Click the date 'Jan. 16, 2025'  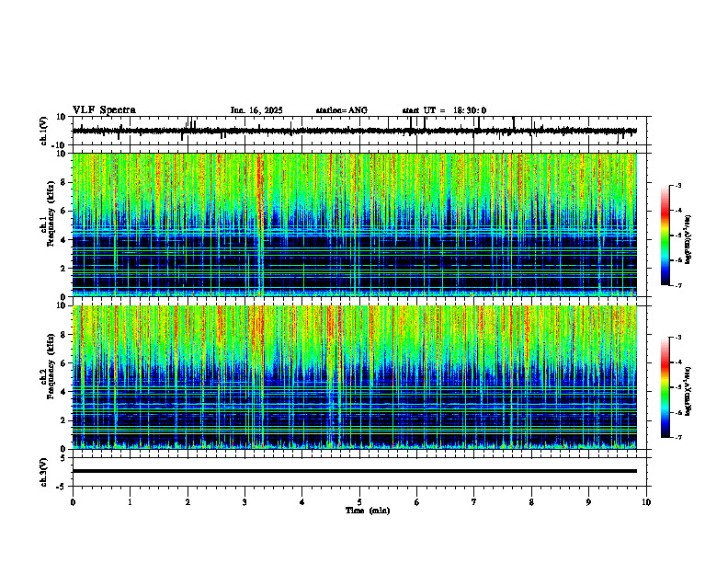click(256, 110)
